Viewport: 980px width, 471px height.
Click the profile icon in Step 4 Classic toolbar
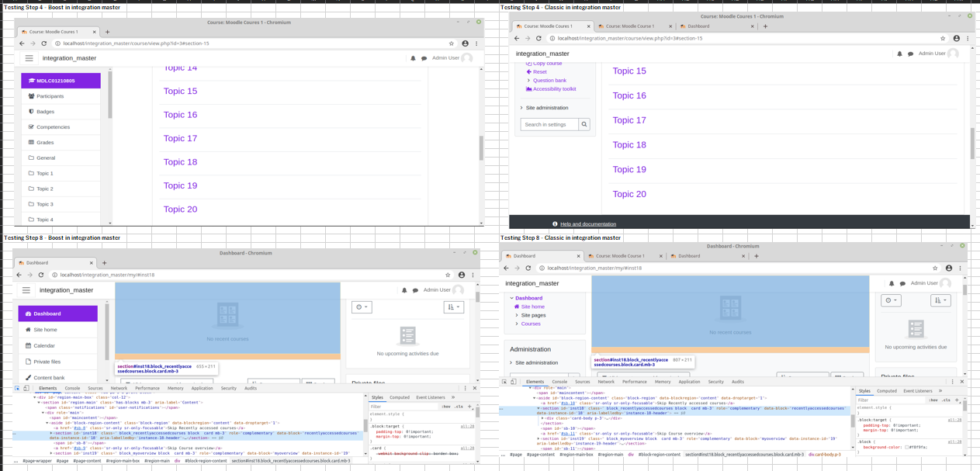point(956,38)
